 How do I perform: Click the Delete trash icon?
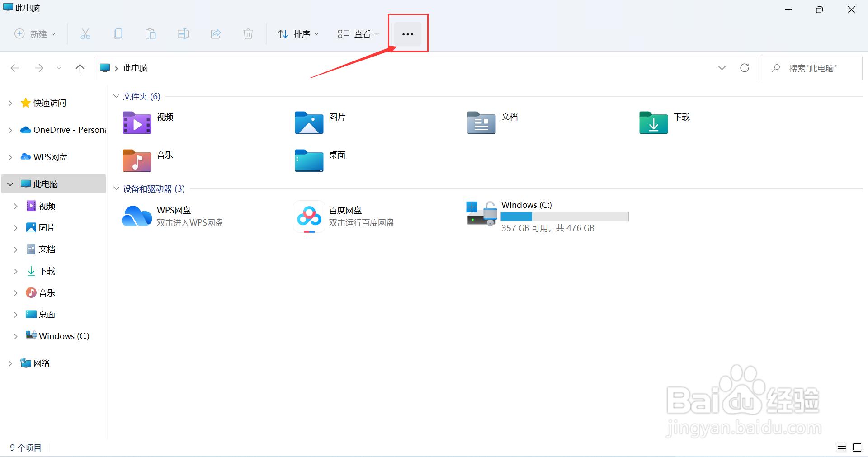click(248, 34)
